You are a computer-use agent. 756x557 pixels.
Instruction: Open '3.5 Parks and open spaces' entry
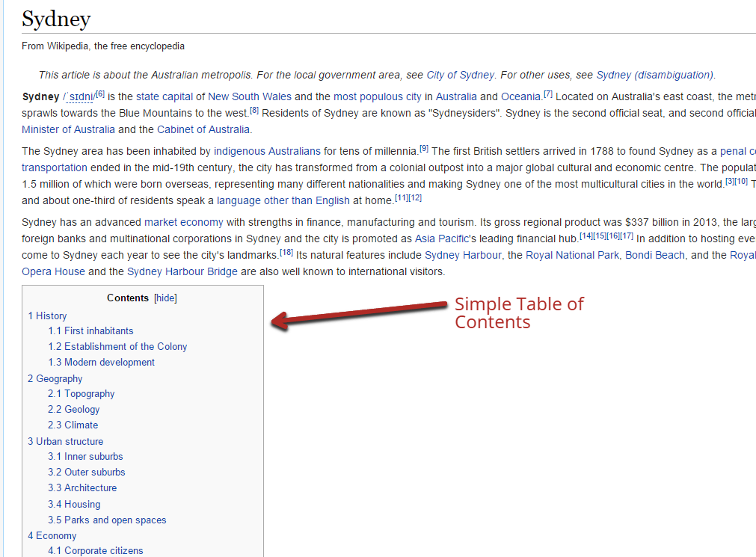click(x=107, y=520)
